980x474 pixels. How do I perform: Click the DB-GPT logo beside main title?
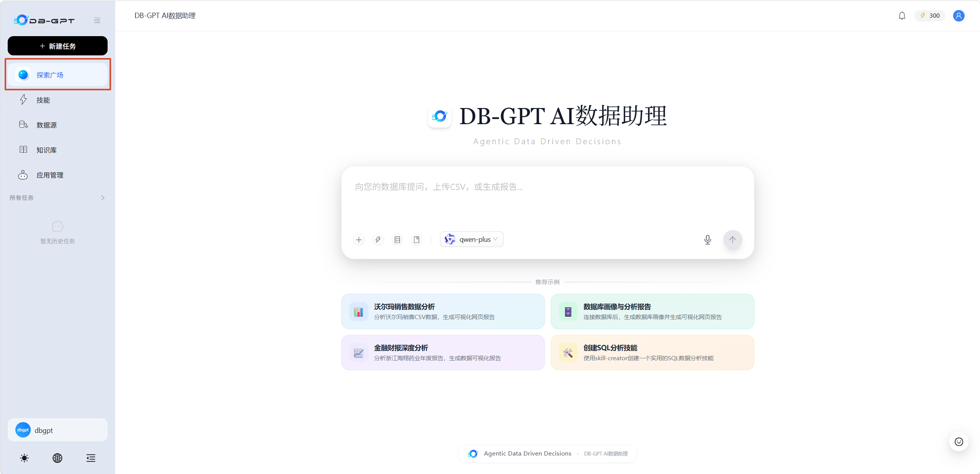point(439,116)
